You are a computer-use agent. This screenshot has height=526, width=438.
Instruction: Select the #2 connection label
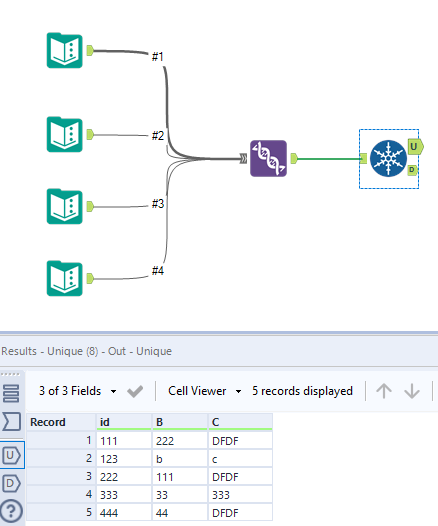tap(158, 136)
